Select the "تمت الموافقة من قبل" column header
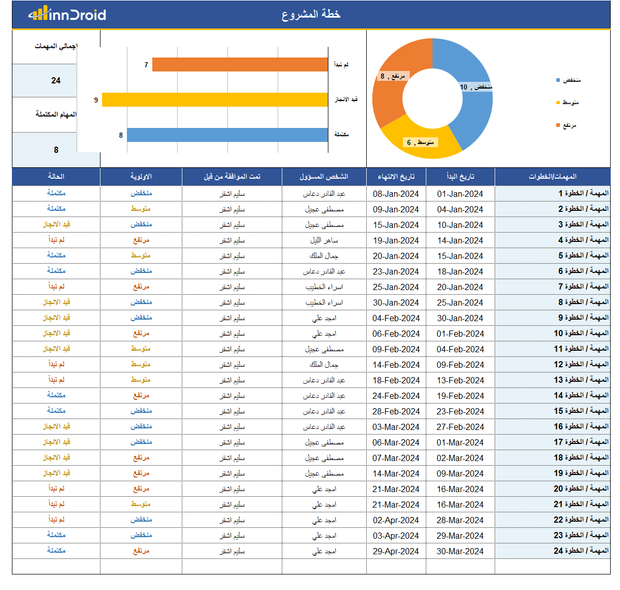The height and width of the screenshot is (590, 620). click(x=232, y=176)
